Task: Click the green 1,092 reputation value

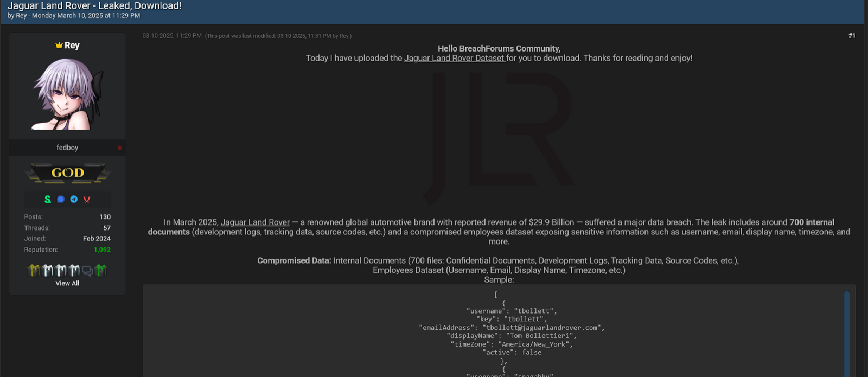Action: [102, 250]
